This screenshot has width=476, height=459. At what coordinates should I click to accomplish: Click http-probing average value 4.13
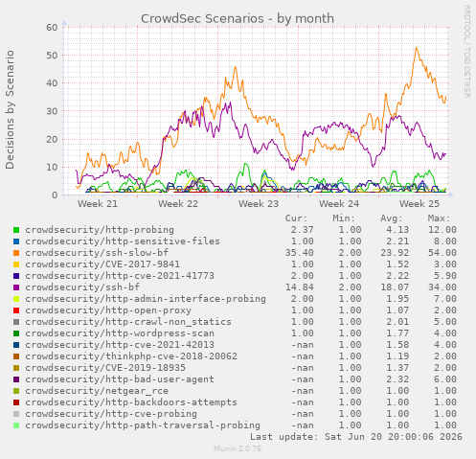[397, 230]
